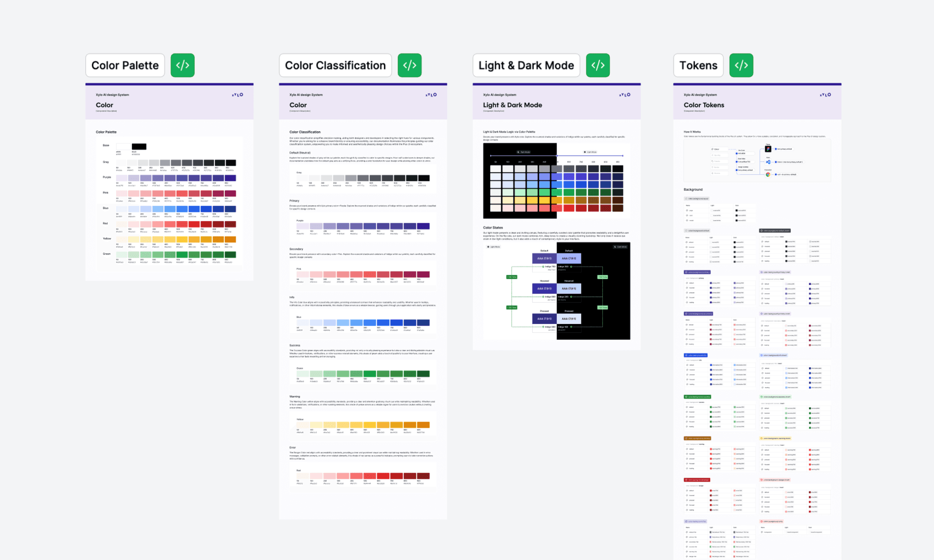Click the code icon next to Light & Dark Mode
Screen dimensions: 934x560
pyautogui.click(x=597, y=65)
